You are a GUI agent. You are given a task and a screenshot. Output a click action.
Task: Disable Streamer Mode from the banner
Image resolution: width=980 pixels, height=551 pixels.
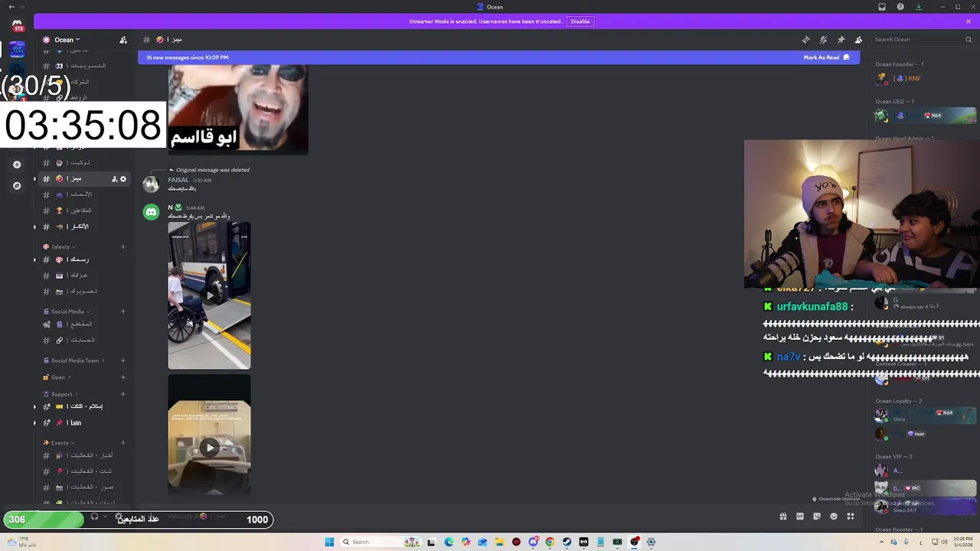[580, 21]
